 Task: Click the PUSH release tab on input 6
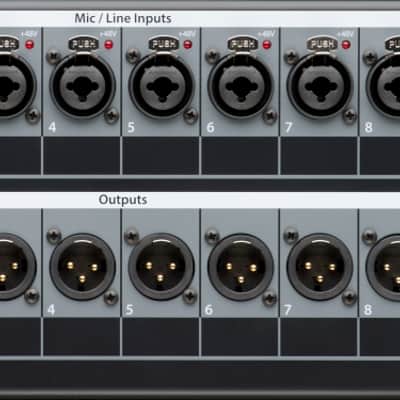point(242,44)
